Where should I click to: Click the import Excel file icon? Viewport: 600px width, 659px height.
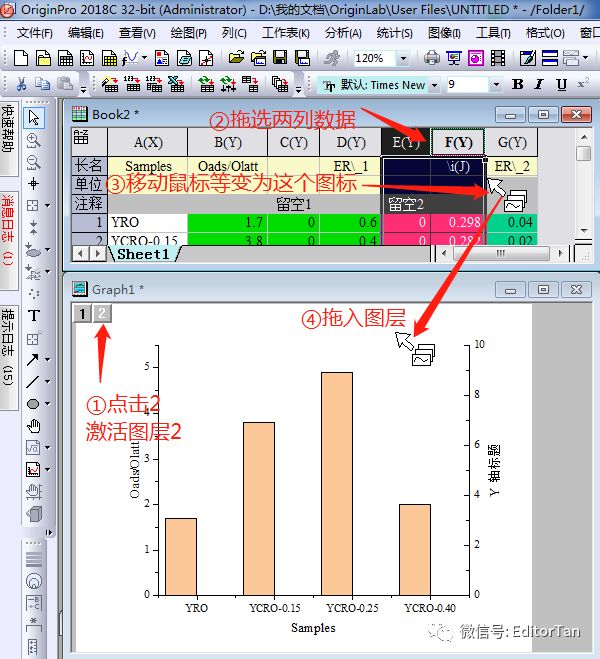[x=176, y=84]
